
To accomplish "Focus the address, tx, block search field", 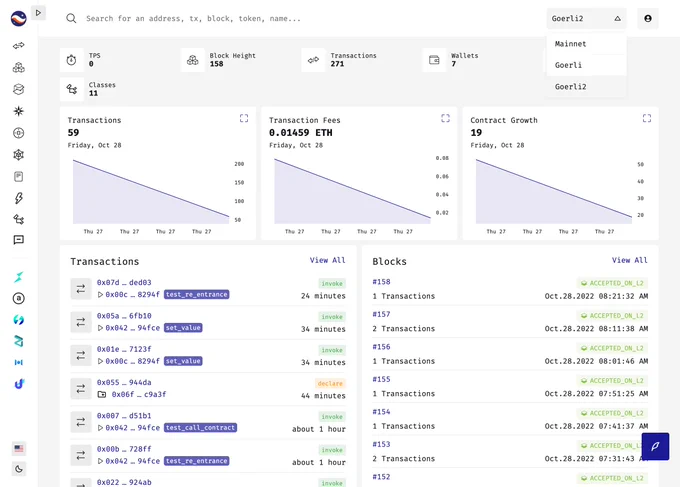I will point(193,19).
